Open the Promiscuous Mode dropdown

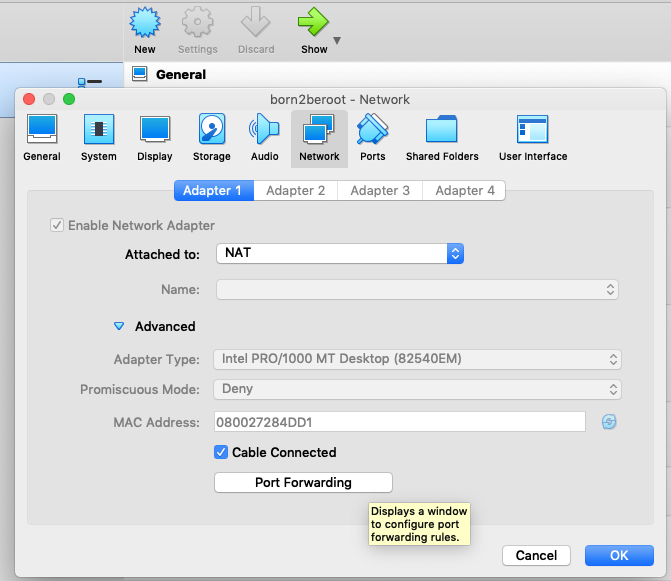417,389
